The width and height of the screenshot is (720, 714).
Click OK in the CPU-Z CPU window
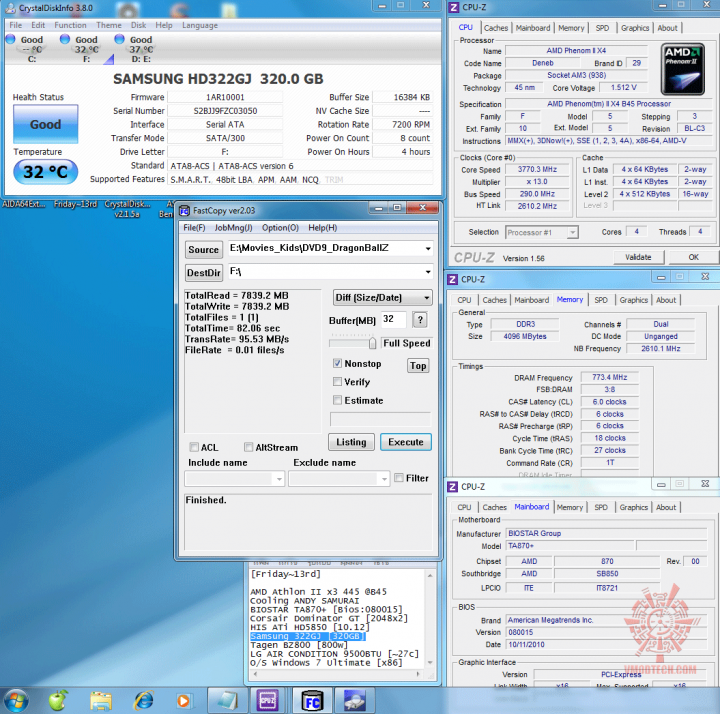point(693,257)
